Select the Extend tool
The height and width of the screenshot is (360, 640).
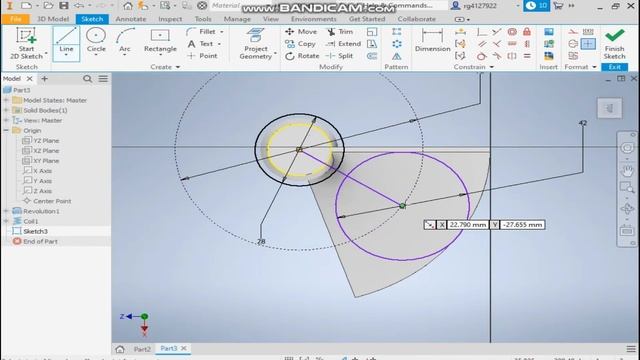click(x=344, y=44)
